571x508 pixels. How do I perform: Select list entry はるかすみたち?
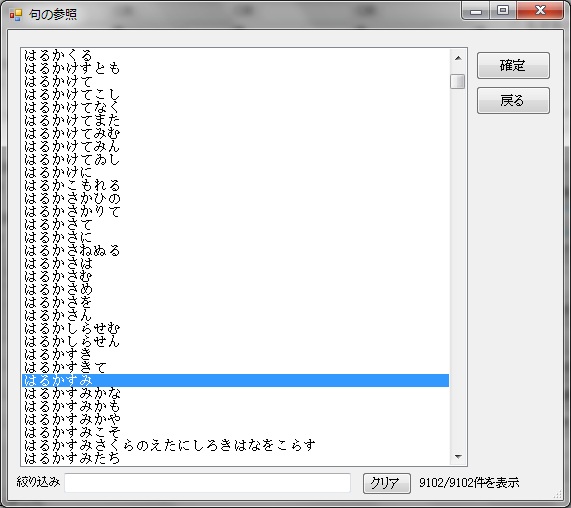[x=235, y=458]
